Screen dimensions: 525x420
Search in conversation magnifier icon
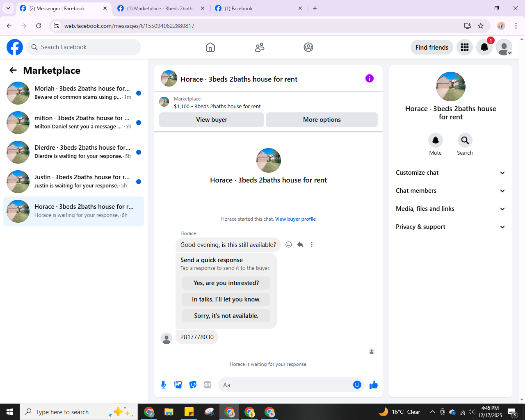pyautogui.click(x=465, y=140)
